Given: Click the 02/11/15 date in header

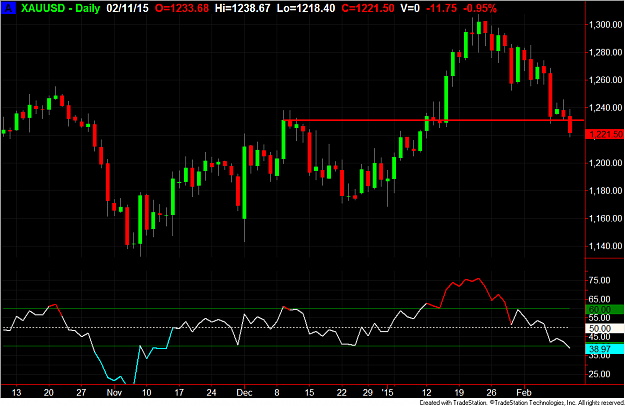Looking at the screenshot, I should pos(127,8).
